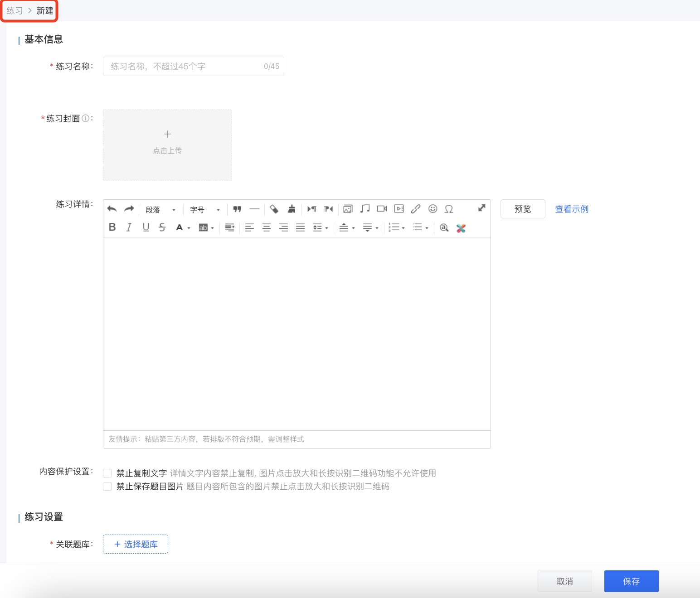700x598 pixels.
Task: Go back to 练习 in the breadcrumb
Action: pos(15,11)
